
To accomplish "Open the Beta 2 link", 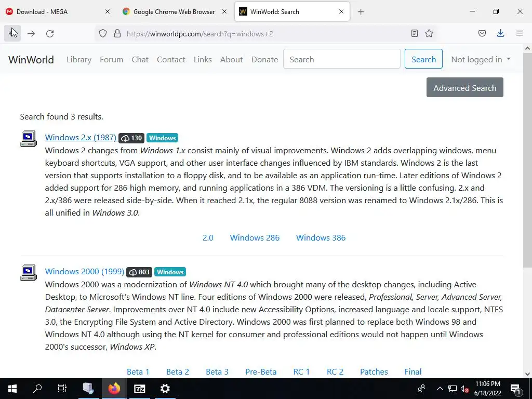I will tap(178, 371).
